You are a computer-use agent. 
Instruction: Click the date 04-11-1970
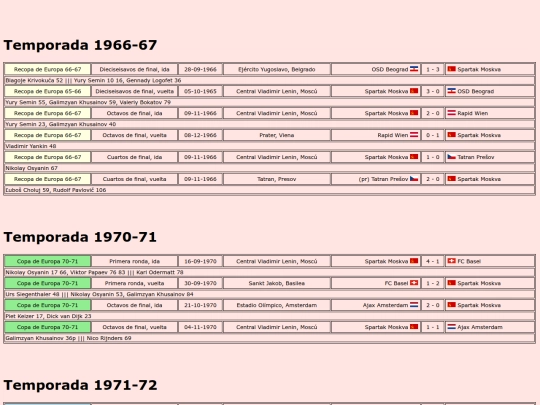(200, 328)
